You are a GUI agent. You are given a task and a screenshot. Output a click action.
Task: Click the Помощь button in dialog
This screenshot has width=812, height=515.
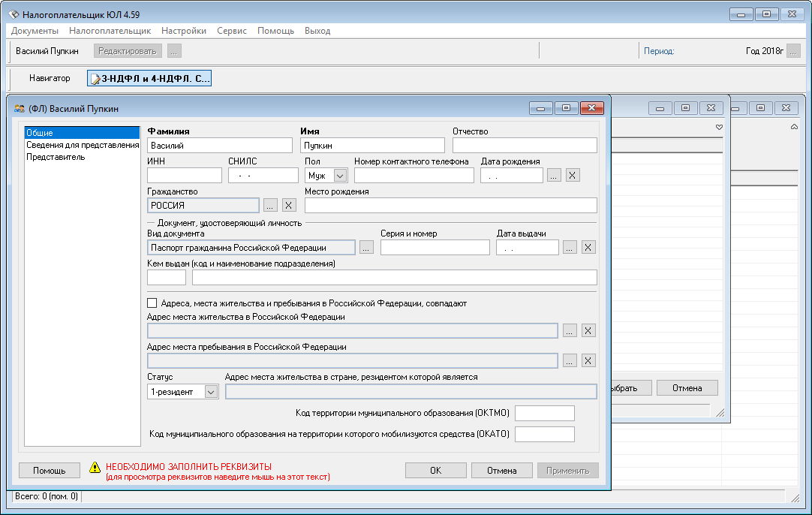[x=50, y=471]
